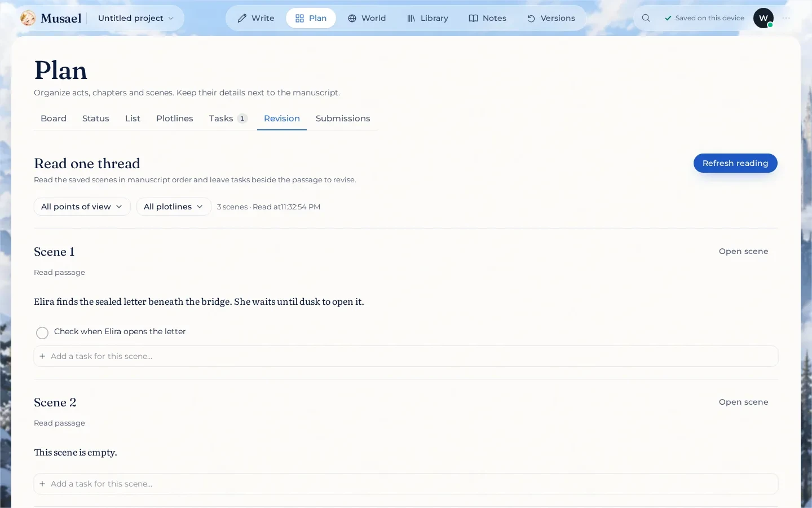Click the 'Saved on this device' status

[704, 18]
